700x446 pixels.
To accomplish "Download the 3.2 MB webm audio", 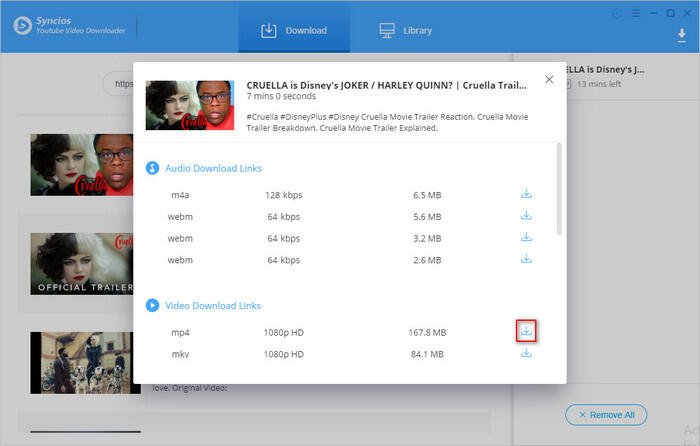I will point(527,238).
